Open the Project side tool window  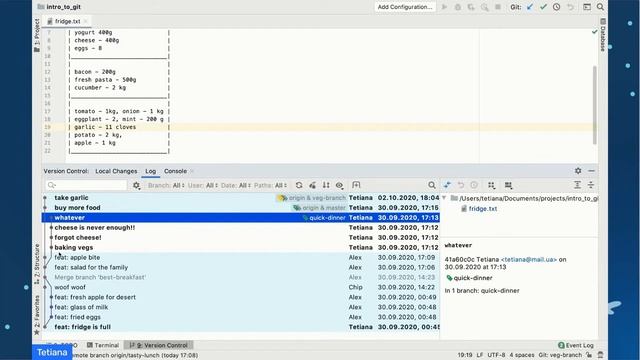pos(37,36)
